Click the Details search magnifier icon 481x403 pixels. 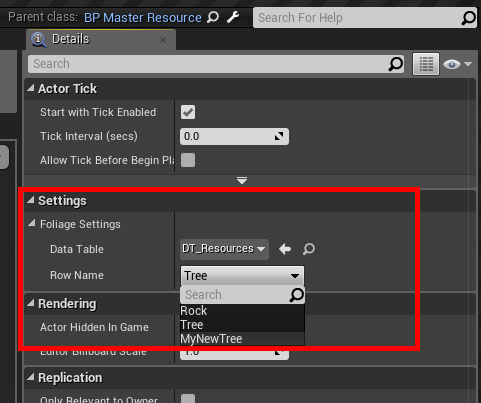coord(396,64)
